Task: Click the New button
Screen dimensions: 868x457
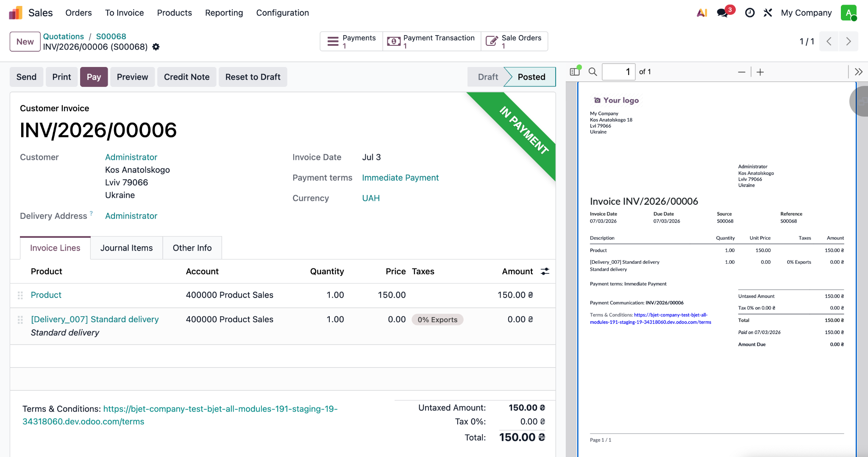Action: [25, 42]
